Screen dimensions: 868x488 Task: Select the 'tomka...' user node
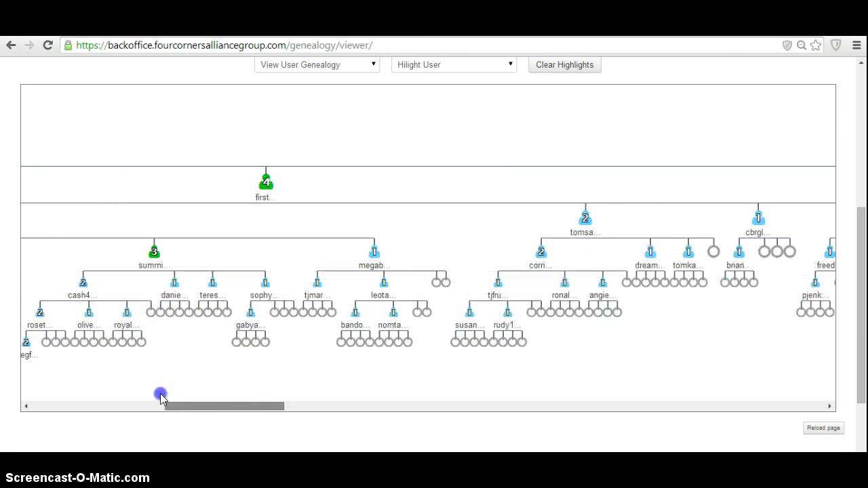point(688,251)
